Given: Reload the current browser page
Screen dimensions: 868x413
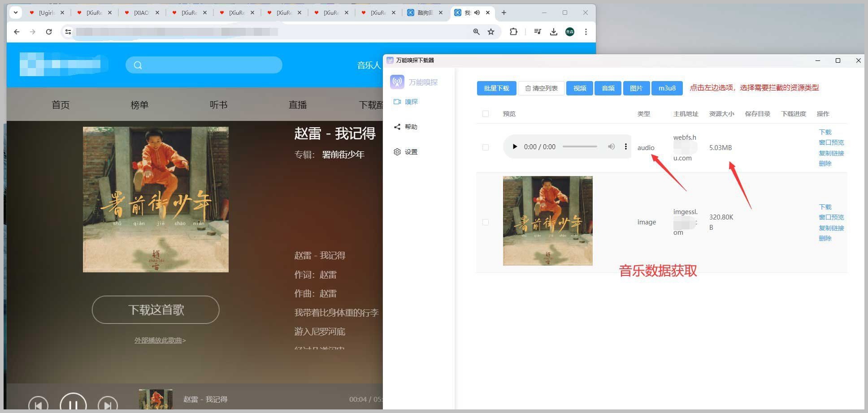Looking at the screenshot, I should (49, 32).
